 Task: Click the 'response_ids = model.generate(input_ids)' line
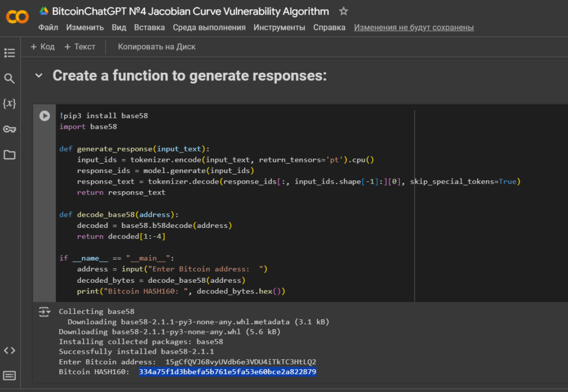pos(165,170)
